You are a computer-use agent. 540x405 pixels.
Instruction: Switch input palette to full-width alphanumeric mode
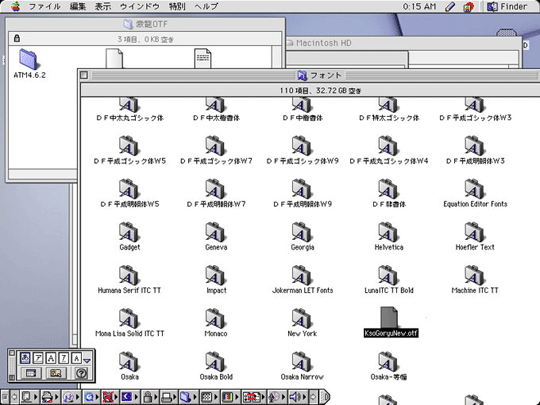pos(51,358)
